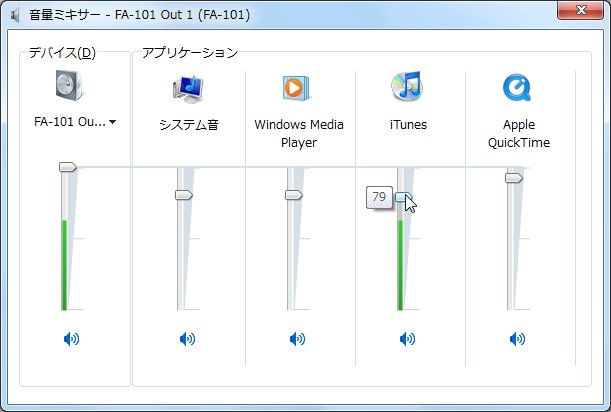The image size is (611, 412).
Task: Click the Windows Media Player volume thumb
Action: (x=294, y=195)
